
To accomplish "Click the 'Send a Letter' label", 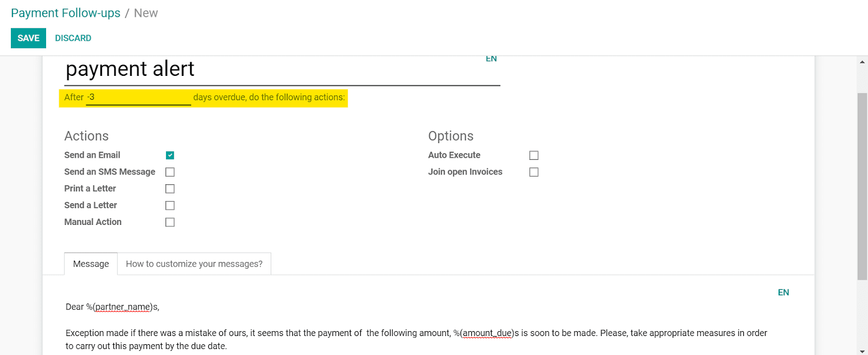I will tap(91, 205).
